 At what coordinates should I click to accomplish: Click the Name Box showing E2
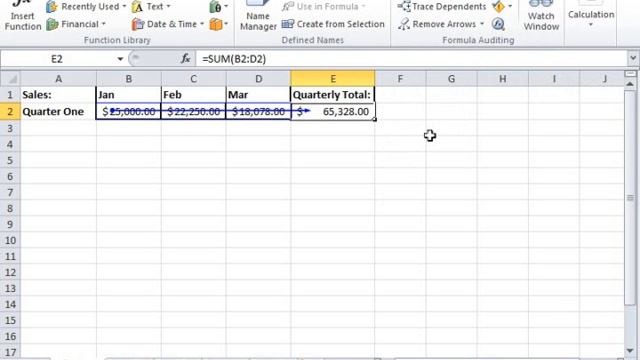pyautogui.click(x=57, y=59)
